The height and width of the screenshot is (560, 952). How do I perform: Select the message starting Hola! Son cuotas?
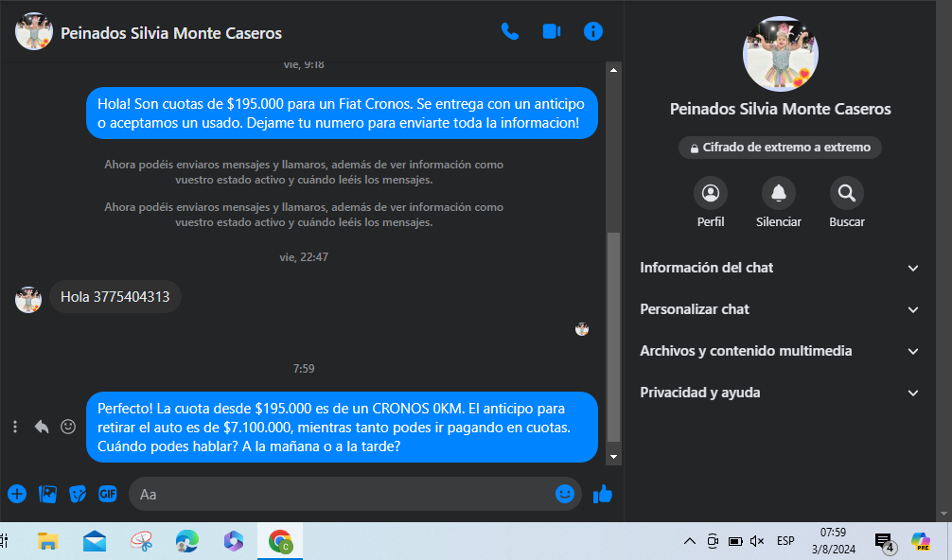(342, 114)
